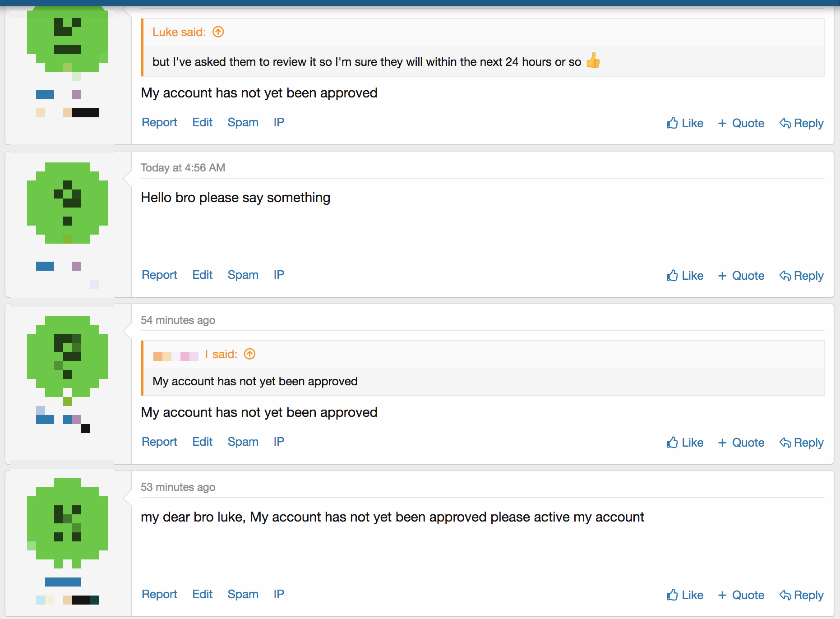Check IP of the top post

coord(279,122)
